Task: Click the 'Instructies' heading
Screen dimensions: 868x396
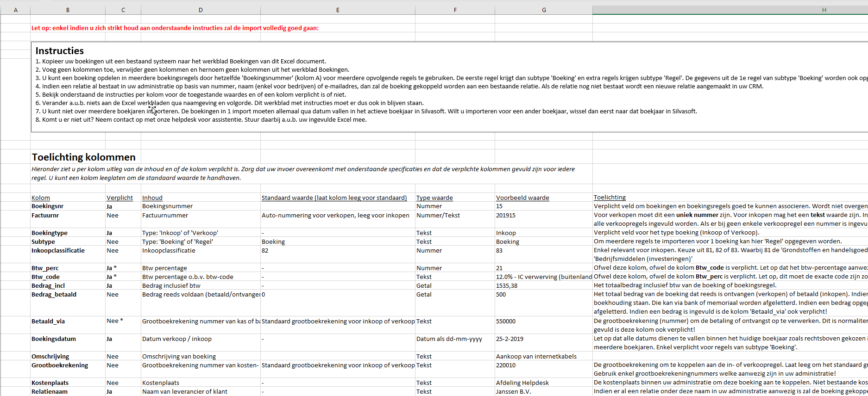Action: [x=60, y=51]
